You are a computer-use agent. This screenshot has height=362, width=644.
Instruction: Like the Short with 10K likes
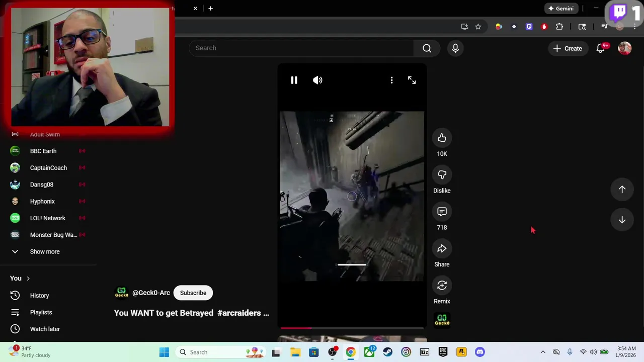tap(442, 138)
